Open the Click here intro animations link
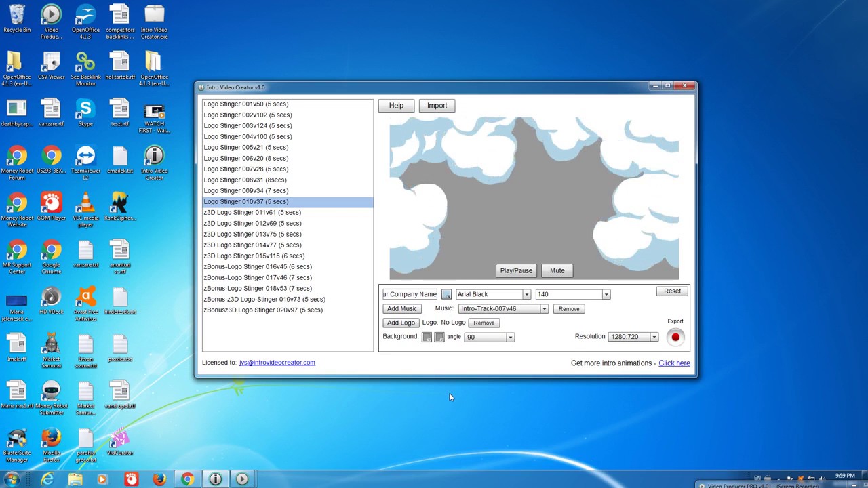Screen dimensions: 868x488 tap(674, 363)
